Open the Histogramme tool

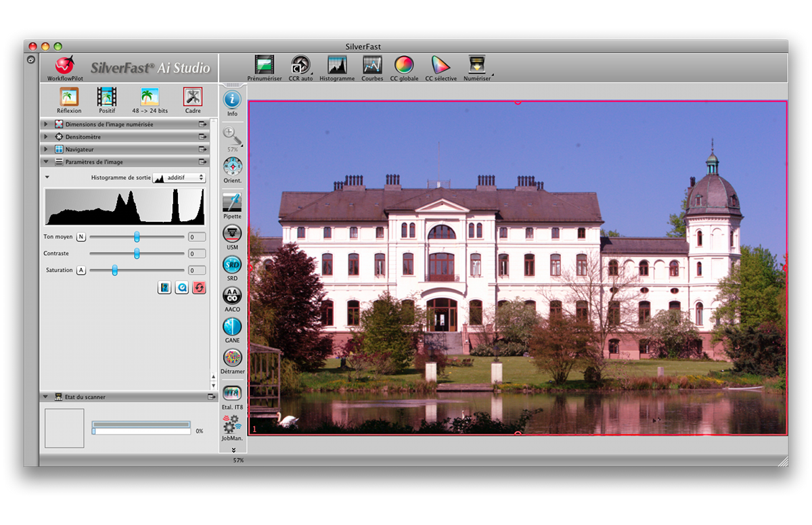coord(337,65)
